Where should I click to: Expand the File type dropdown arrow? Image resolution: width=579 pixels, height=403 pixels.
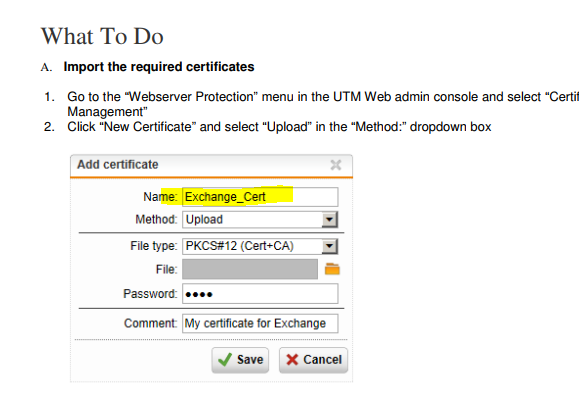click(329, 246)
